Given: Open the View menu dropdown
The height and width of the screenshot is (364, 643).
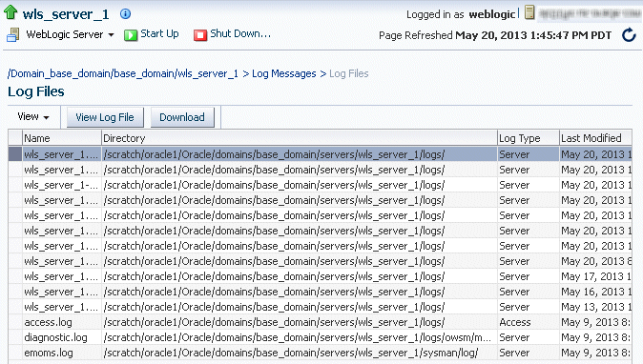Looking at the screenshot, I should click(x=33, y=117).
